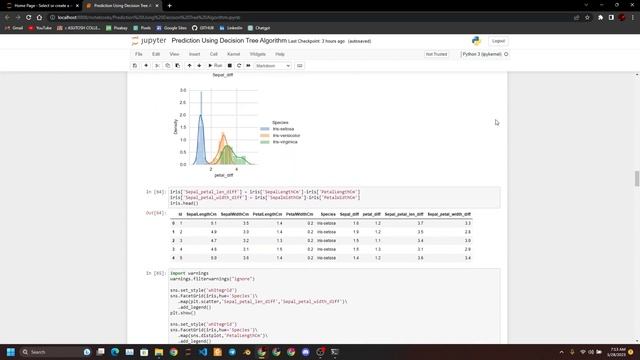
Task: Bookmark this page with the star icon
Action: click(x=587, y=18)
